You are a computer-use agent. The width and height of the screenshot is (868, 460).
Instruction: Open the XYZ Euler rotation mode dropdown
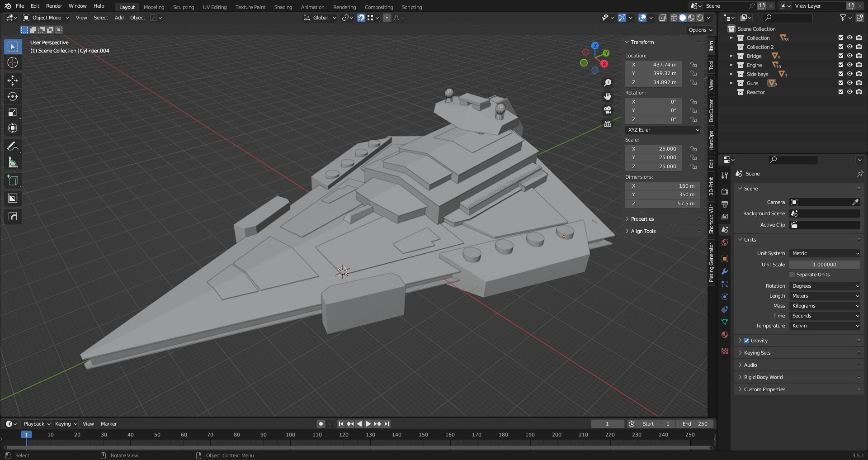[663, 130]
